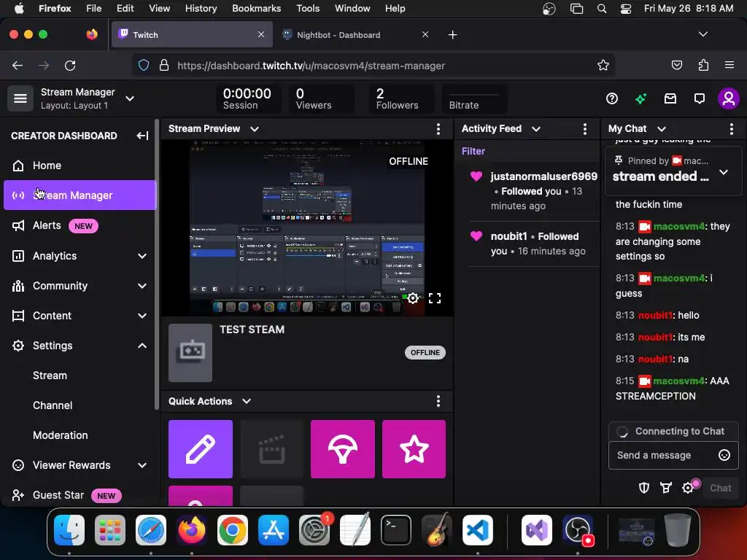
Task: Open a new Firefox tab
Action: pos(452,35)
